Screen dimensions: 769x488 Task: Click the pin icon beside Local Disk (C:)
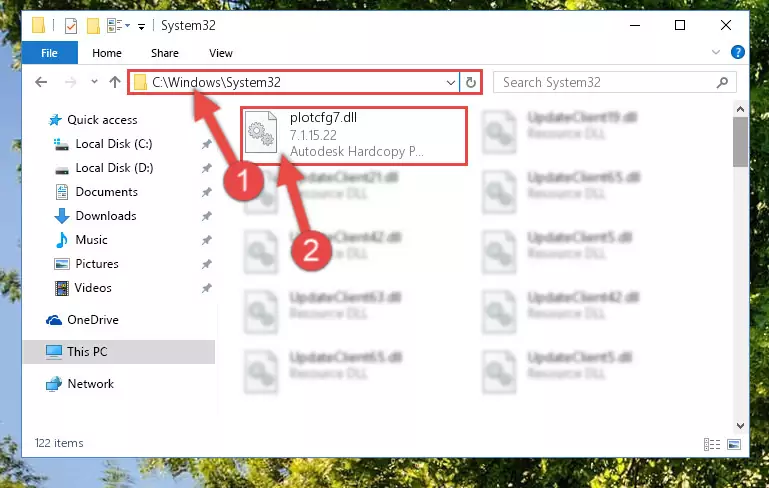[206, 144]
